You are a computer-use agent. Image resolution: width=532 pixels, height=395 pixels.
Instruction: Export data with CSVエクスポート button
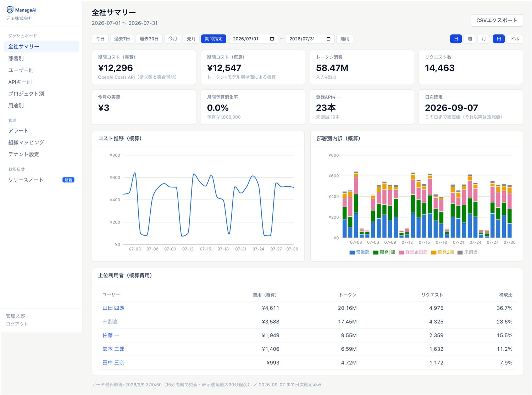coord(497,21)
